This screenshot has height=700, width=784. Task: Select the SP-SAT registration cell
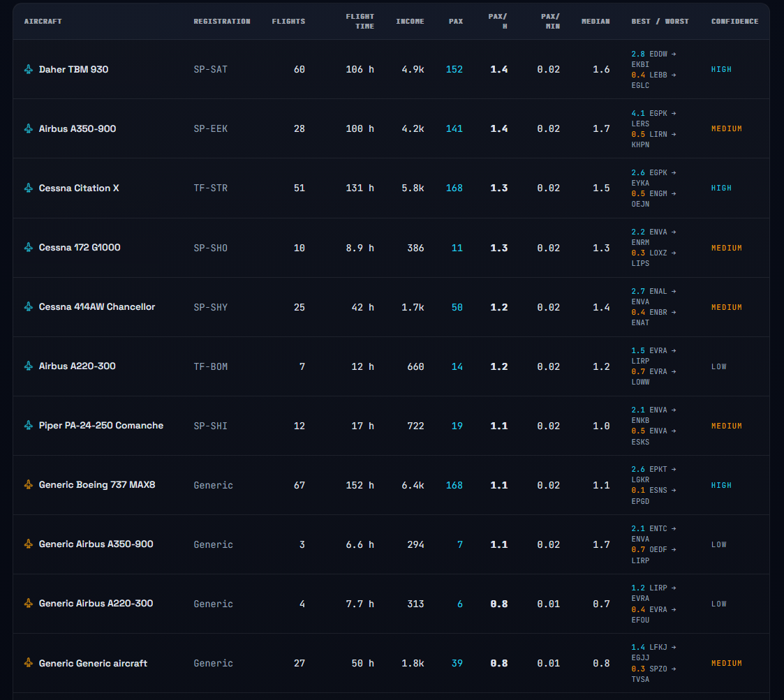coord(211,70)
